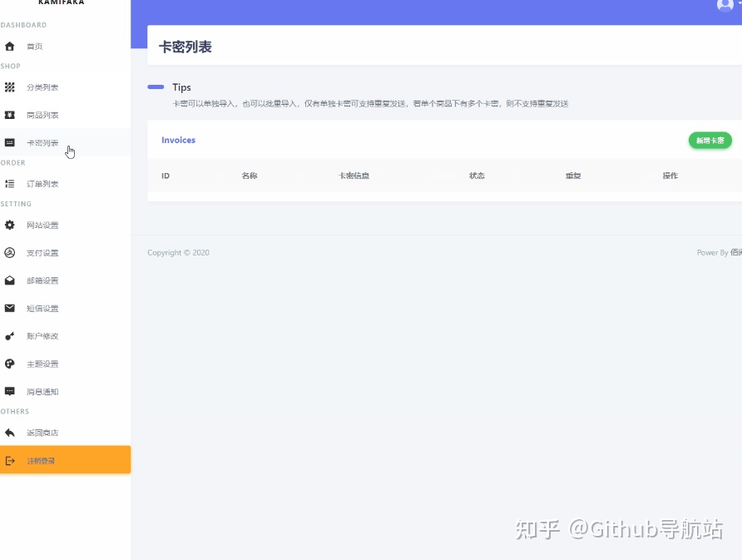The width and height of the screenshot is (742, 560).
Task: Open the 短信设置 page
Action: coord(66,308)
